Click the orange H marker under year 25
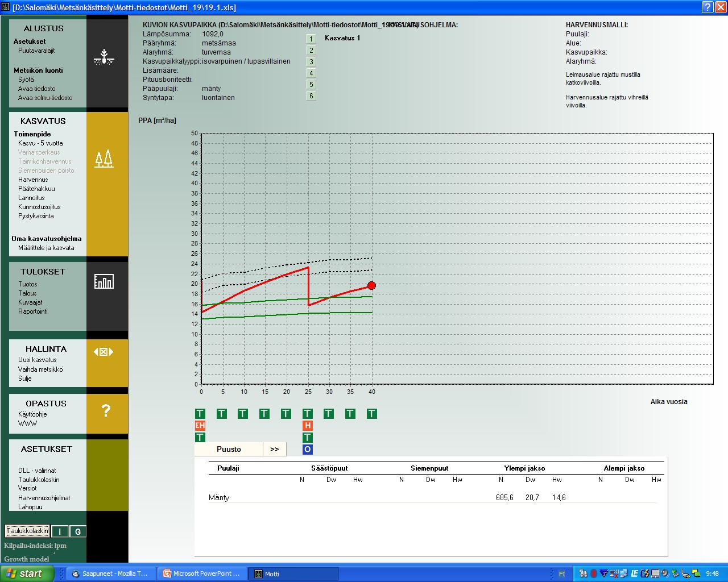 (308, 425)
